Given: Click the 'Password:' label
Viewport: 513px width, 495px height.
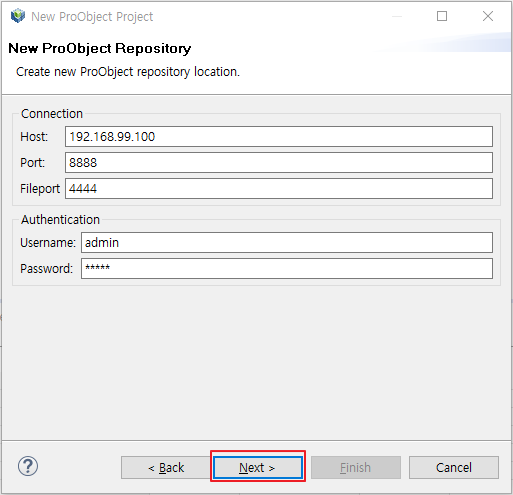Looking at the screenshot, I should point(46,269).
